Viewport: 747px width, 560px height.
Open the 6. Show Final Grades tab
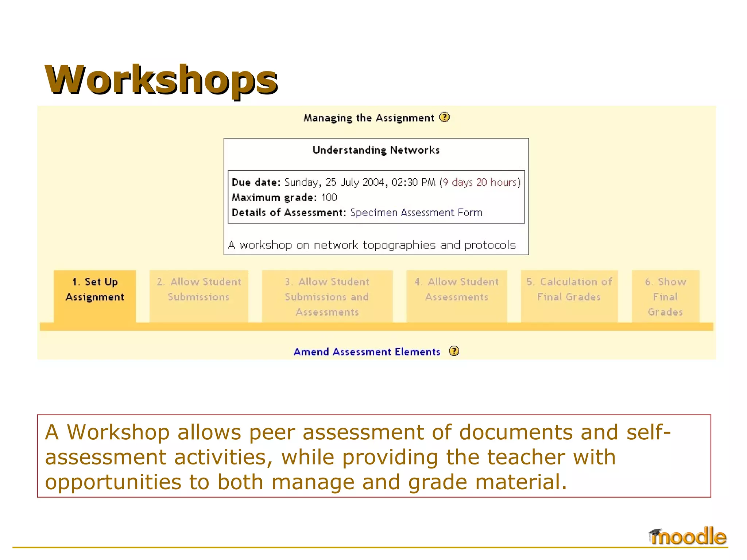665,296
